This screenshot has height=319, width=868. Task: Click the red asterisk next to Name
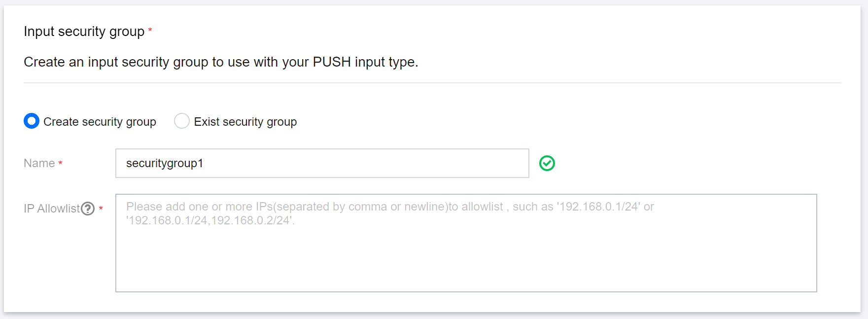point(61,163)
